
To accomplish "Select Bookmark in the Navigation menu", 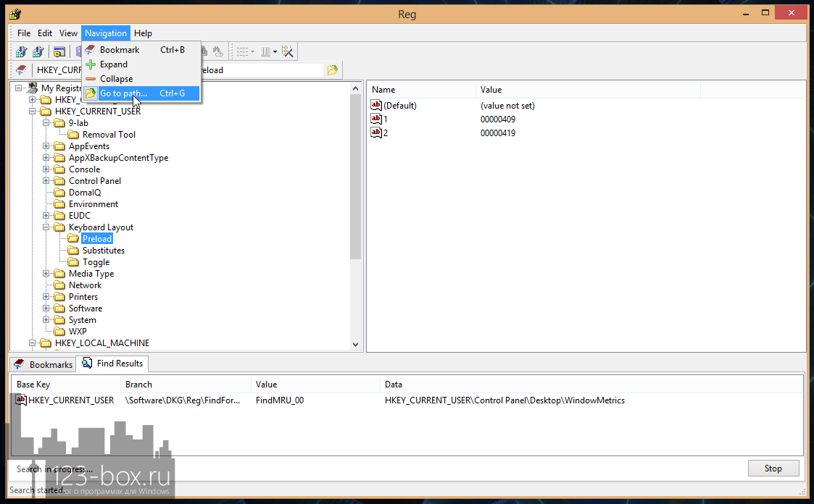I will coord(120,50).
